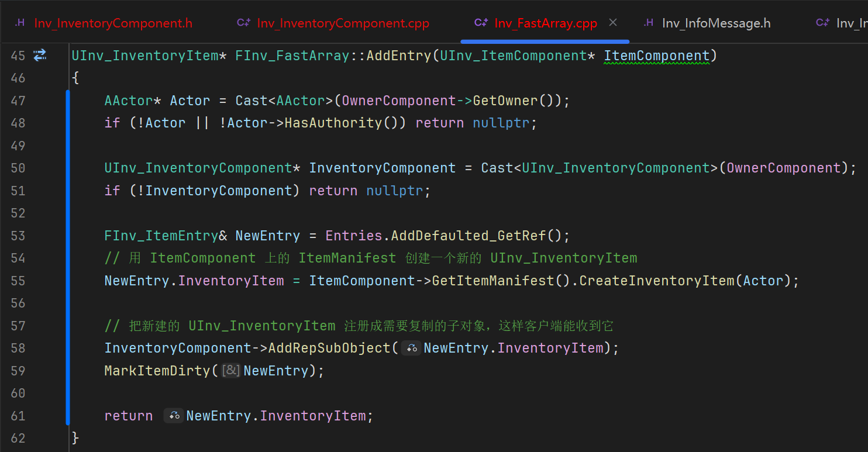Click line number 62 in the gutter
The image size is (868, 452).
coord(18,438)
